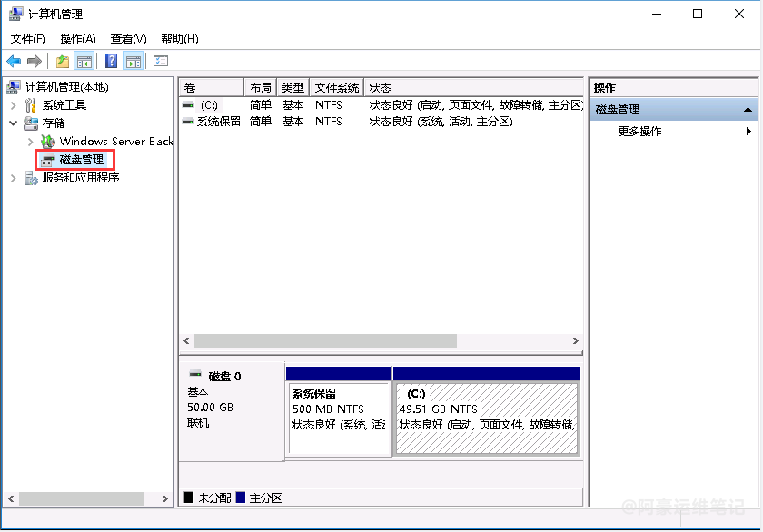763x532 pixels.
Task: Toggle the Show/Hide Action Pane icon
Action: point(134,61)
